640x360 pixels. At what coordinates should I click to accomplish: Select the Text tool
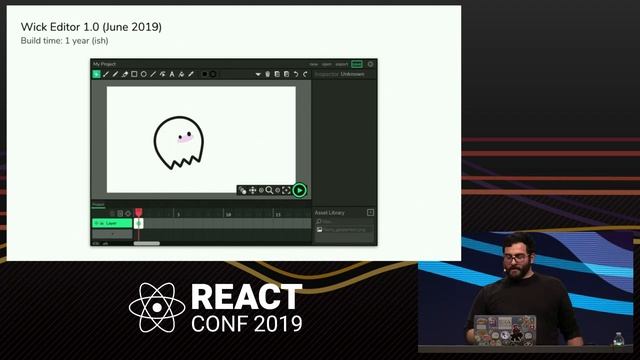pos(172,74)
